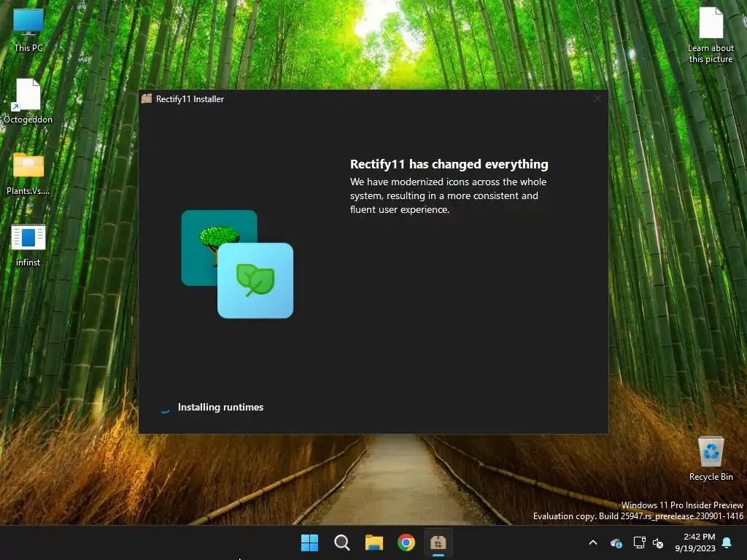The image size is (747, 560).
Task: Launch File Explorer from taskbar
Action: click(374, 542)
